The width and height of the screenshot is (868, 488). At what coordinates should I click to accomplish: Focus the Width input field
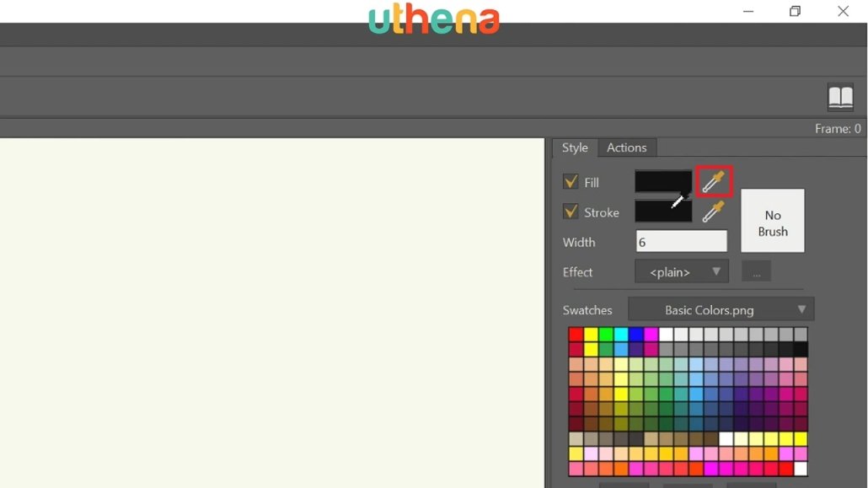681,242
